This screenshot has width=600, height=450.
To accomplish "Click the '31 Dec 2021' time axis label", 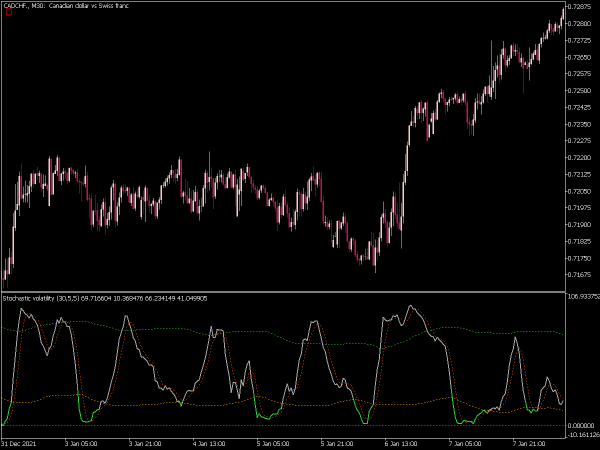I will (x=19, y=443).
